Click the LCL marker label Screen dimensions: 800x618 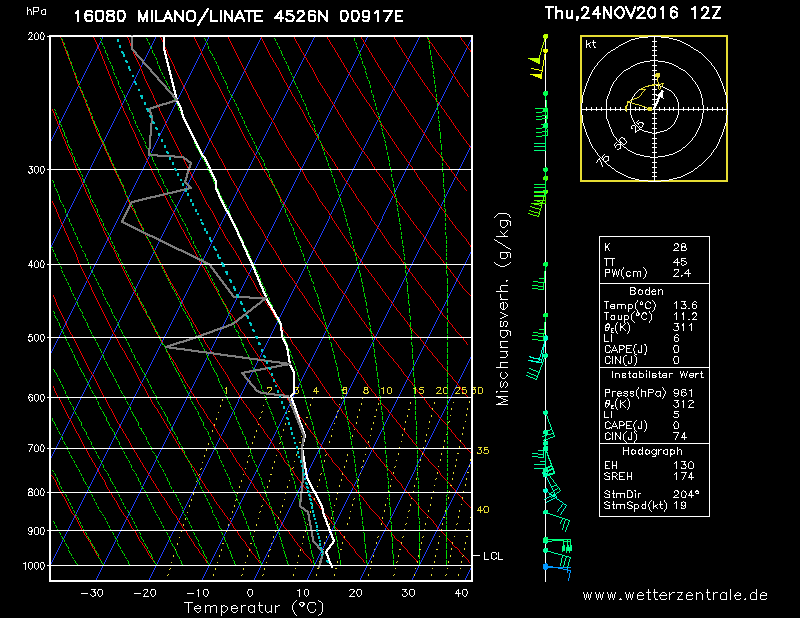click(x=493, y=555)
